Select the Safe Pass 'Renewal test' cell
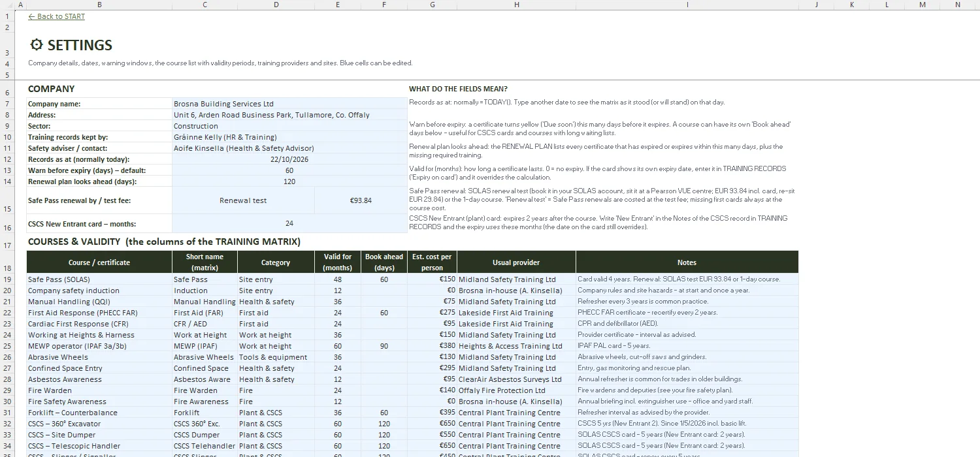The image size is (980, 457). click(x=243, y=200)
